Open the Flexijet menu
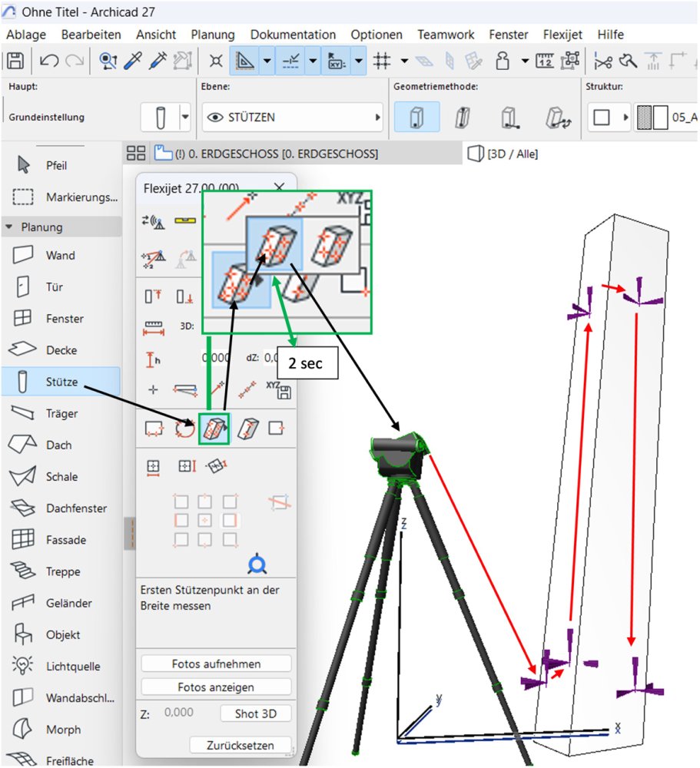Screen dimensions: 700x768 coord(562,35)
